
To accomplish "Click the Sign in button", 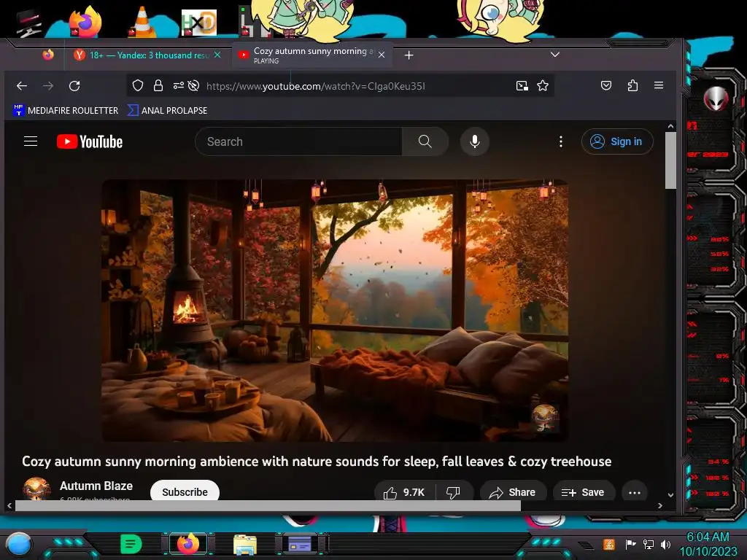I will (x=617, y=141).
